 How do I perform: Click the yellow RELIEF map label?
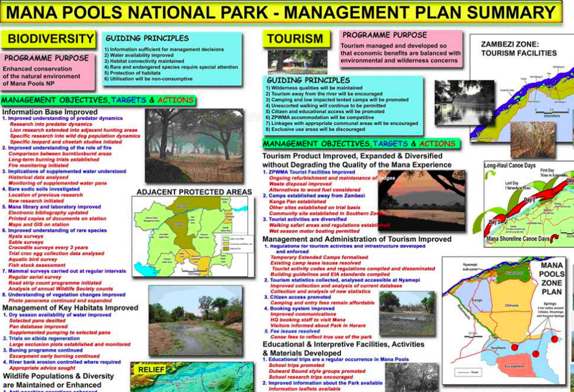pos(151,370)
